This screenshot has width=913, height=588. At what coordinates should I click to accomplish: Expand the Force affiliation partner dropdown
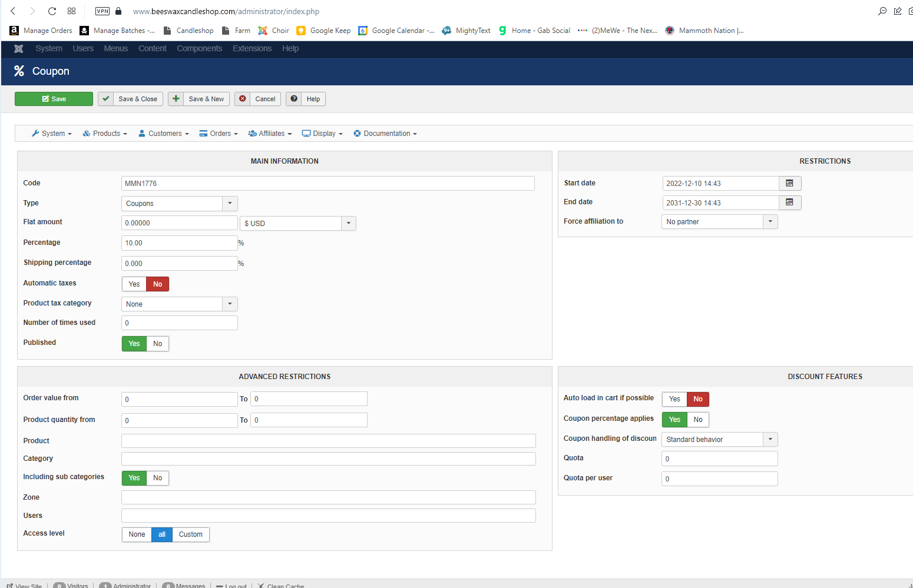(770, 222)
